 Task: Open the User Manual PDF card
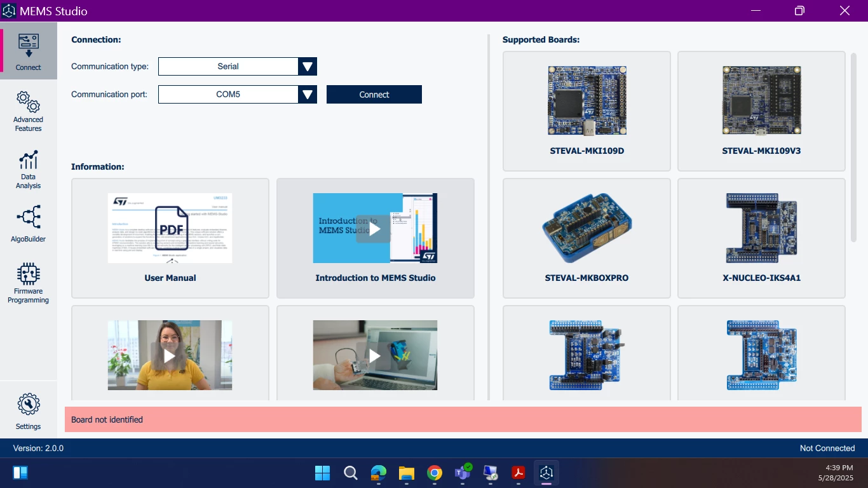pyautogui.click(x=170, y=238)
